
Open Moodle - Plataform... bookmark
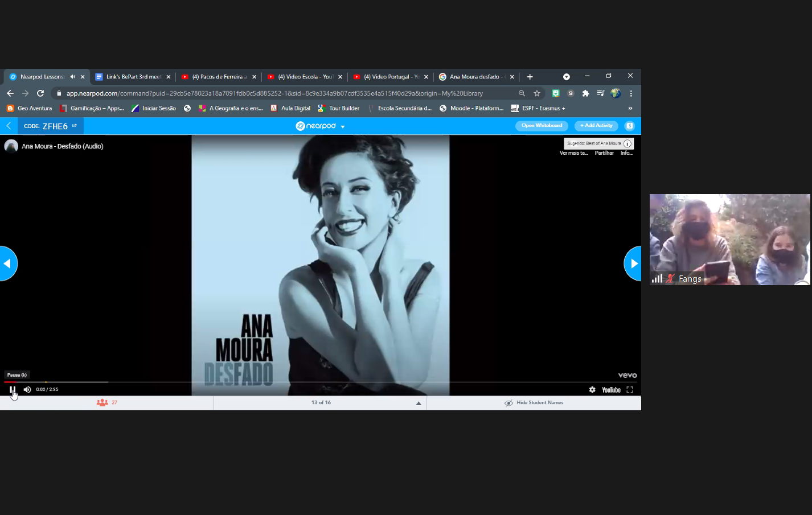click(x=471, y=108)
